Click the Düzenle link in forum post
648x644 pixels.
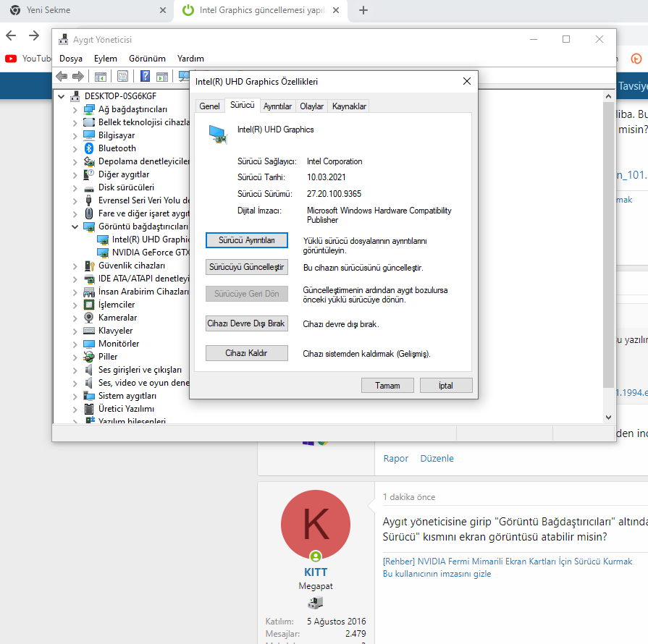tap(437, 459)
